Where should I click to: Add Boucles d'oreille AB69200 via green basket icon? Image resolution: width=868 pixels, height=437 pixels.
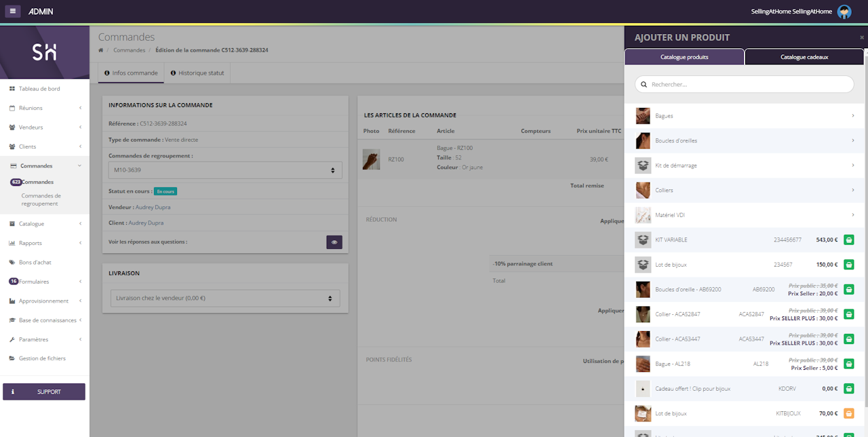tap(848, 289)
